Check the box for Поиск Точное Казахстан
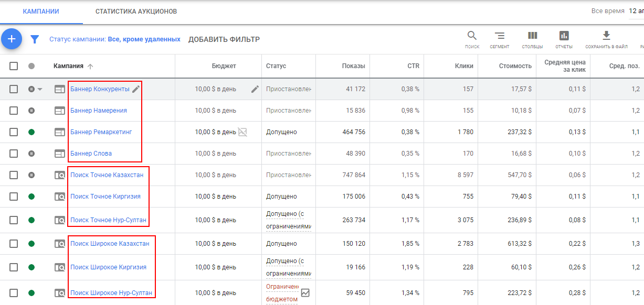Viewport: 644px width, 305px height. (x=14, y=175)
